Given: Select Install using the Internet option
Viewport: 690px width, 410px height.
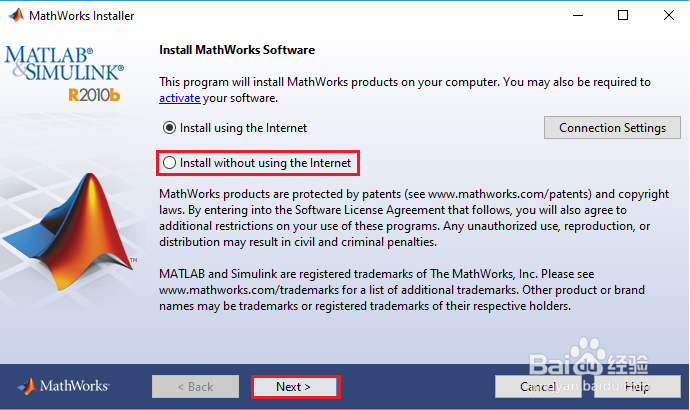Looking at the screenshot, I should click(x=170, y=128).
